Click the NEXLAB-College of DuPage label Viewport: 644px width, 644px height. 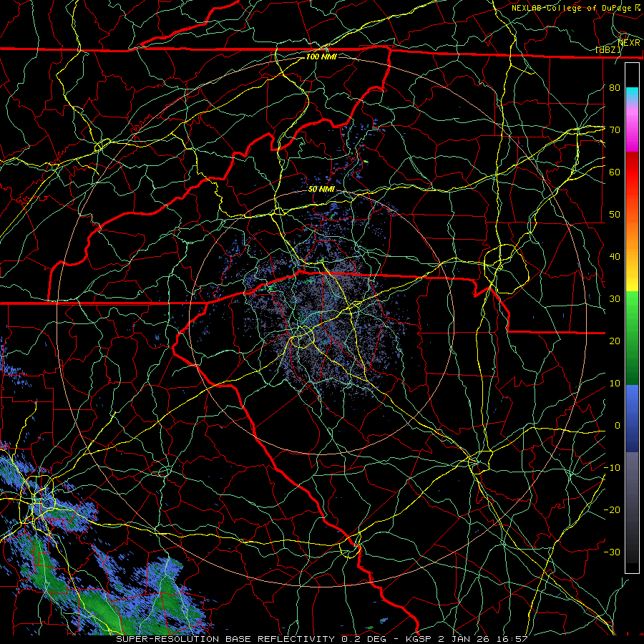tap(571, 8)
